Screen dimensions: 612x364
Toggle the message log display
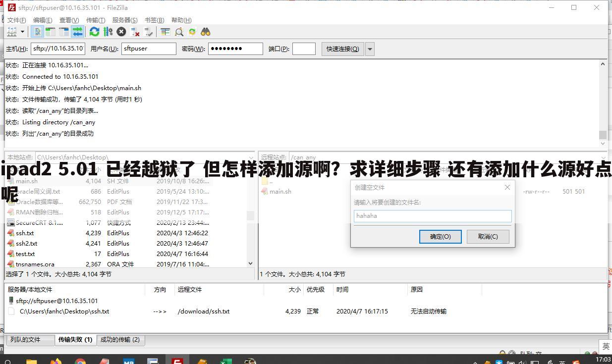37,31
